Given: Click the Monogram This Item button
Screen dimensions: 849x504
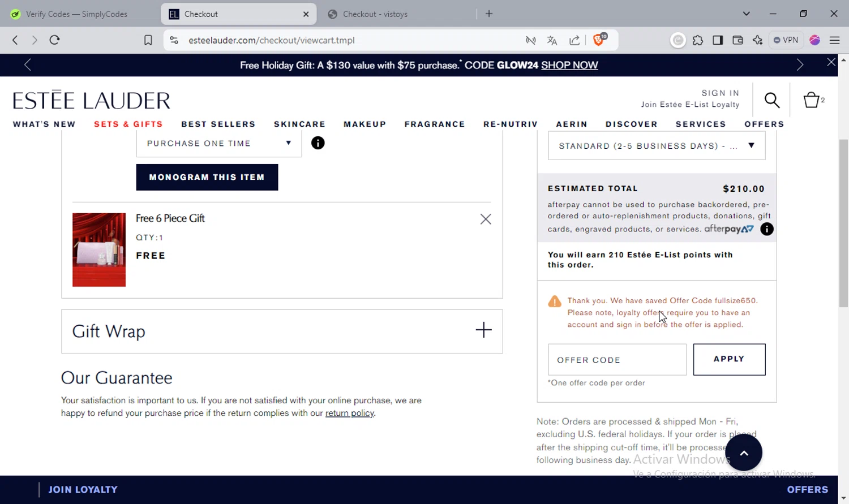Looking at the screenshot, I should [x=207, y=177].
